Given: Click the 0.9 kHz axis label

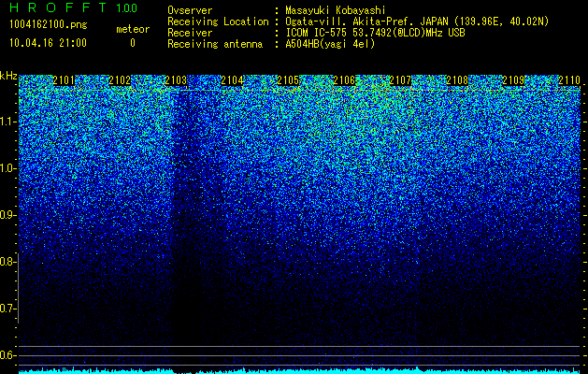Looking at the screenshot, I should tap(7, 215).
